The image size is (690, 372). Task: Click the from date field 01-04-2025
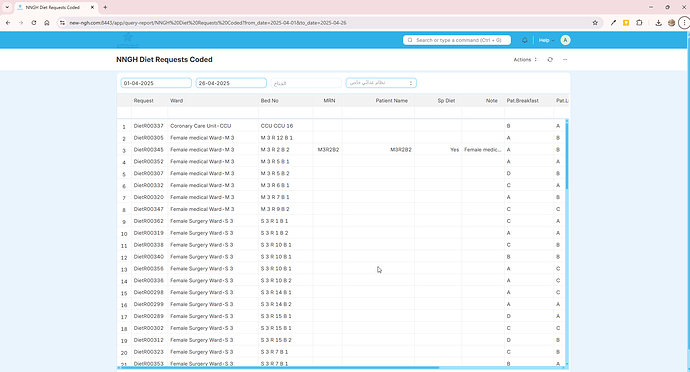tap(156, 83)
